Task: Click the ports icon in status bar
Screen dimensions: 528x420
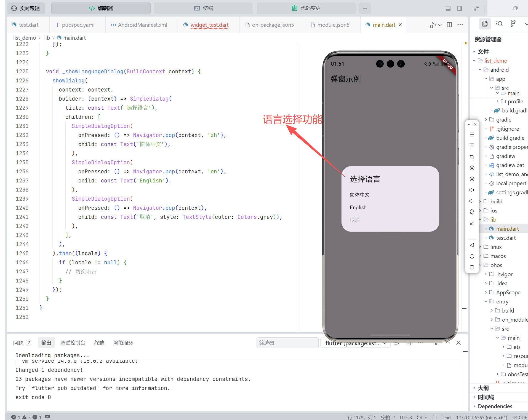Action: point(48,417)
